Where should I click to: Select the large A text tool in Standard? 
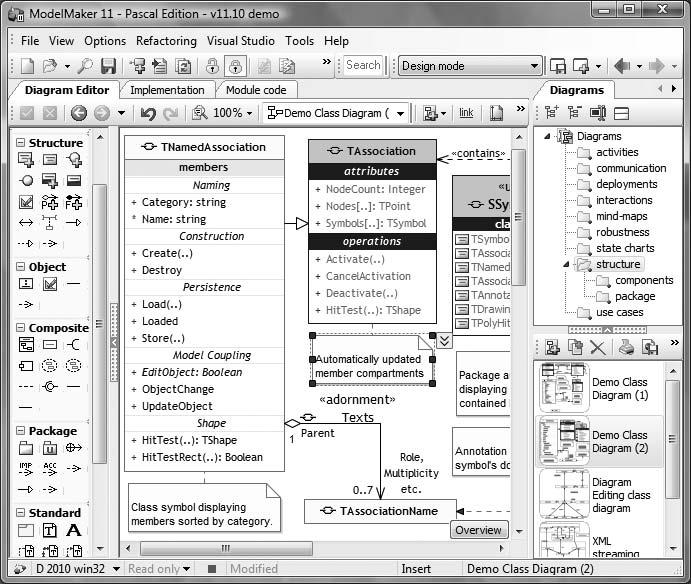click(x=73, y=530)
